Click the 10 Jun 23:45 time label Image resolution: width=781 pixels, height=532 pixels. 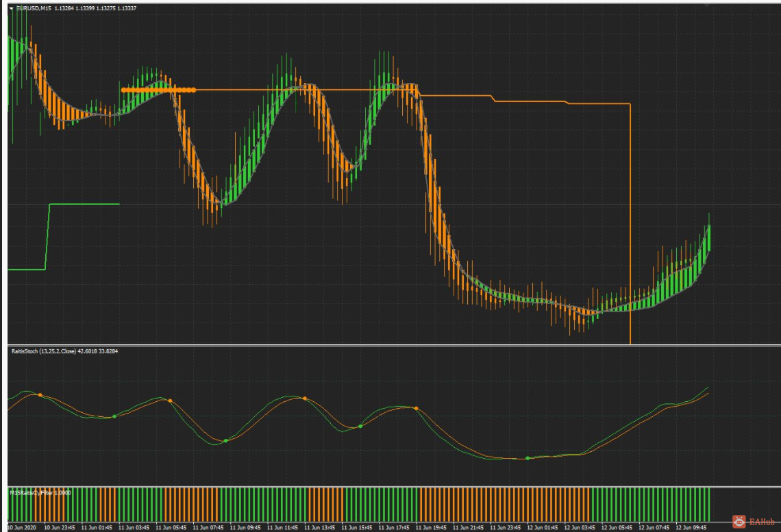[60, 527]
